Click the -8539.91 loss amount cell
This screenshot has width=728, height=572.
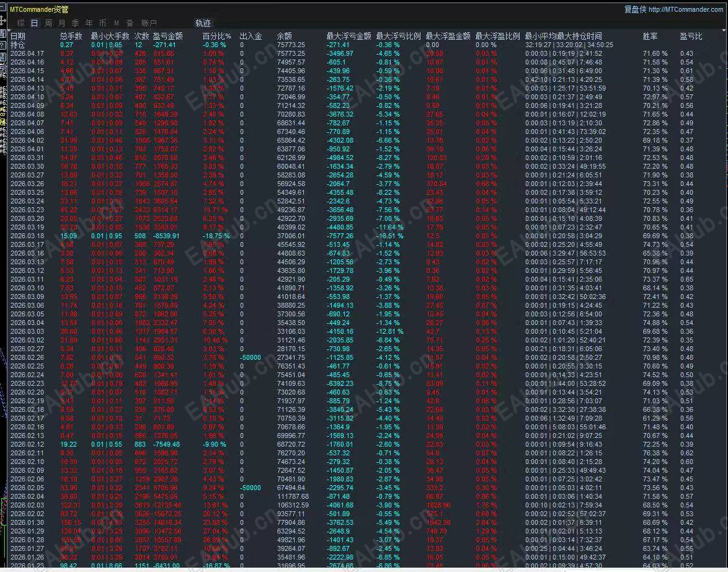click(x=166, y=236)
